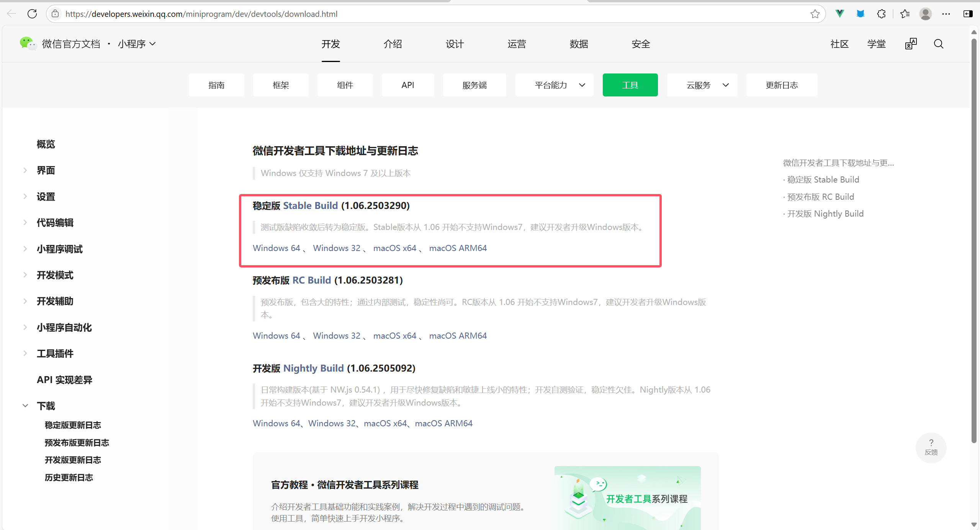This screenshot has width=980, height=530.
Task: Click the favorite star icon in address bar
Action: click(x=815, y=14)
